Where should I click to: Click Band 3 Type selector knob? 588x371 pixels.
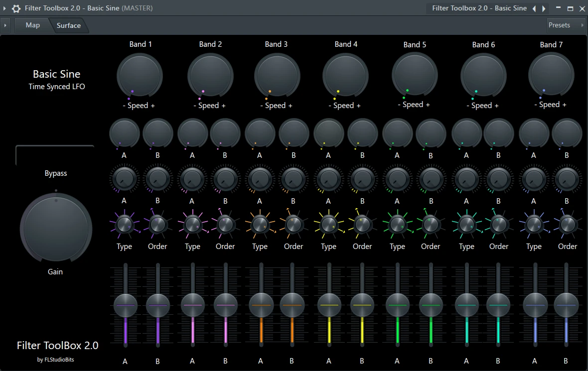point(260,225)
